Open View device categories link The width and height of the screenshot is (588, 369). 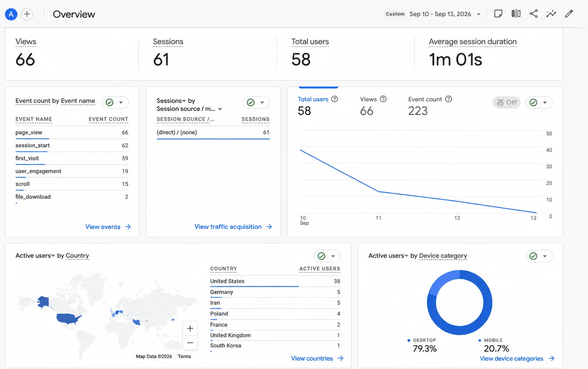(517, 359)
